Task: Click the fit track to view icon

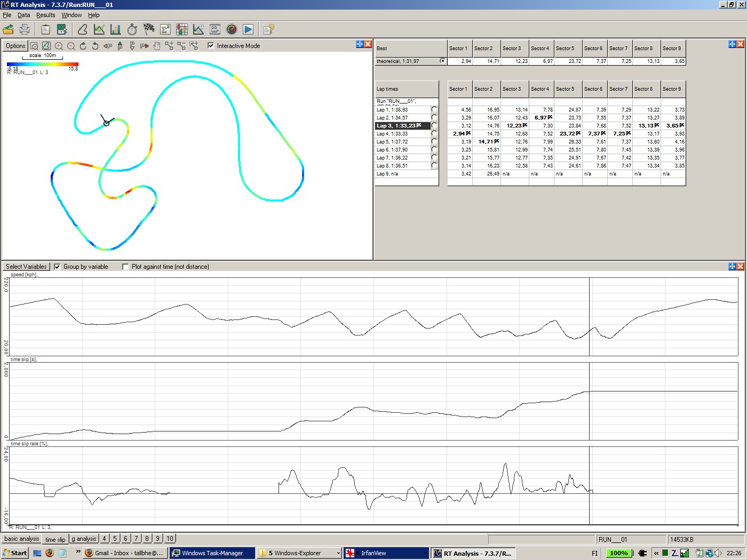Action: click(46, 46)
